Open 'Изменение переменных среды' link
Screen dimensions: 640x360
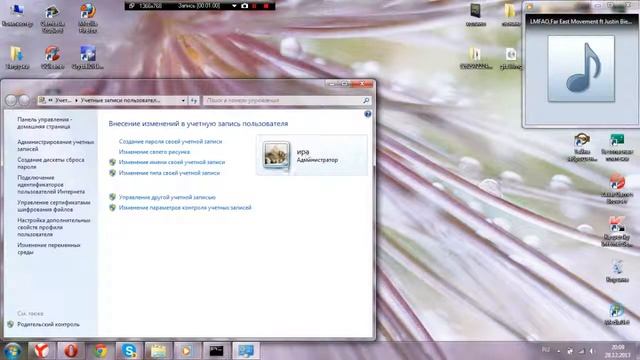49,249
